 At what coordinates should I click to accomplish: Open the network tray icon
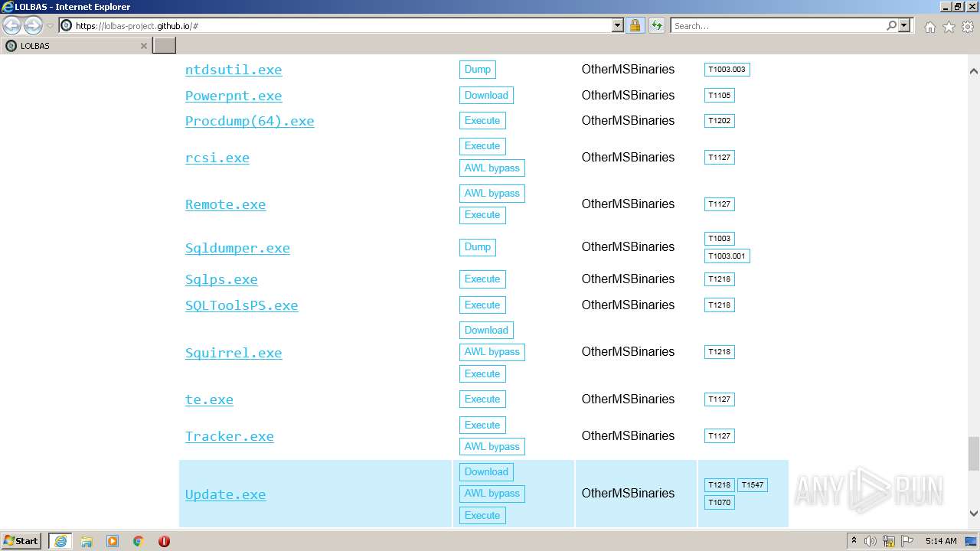pyautogui.click(x=889, y=541)
